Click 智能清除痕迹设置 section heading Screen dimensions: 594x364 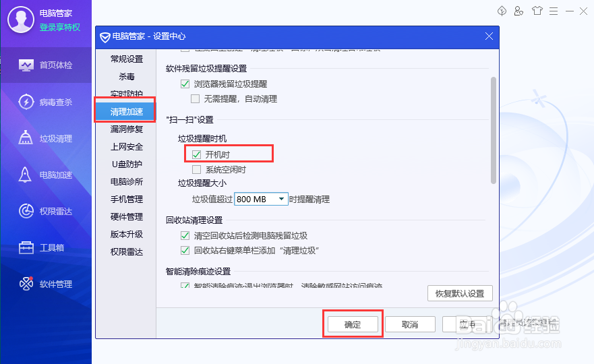198,271
